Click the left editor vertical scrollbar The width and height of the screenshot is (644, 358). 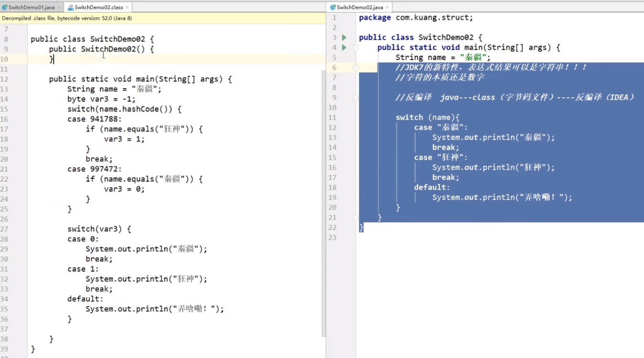click(x=323, y=203)
